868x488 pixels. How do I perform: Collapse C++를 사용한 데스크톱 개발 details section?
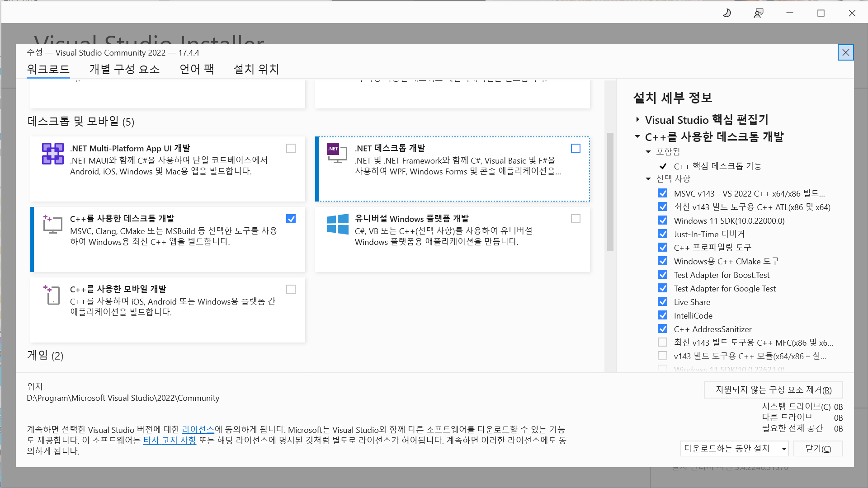[x=637, y=136]
